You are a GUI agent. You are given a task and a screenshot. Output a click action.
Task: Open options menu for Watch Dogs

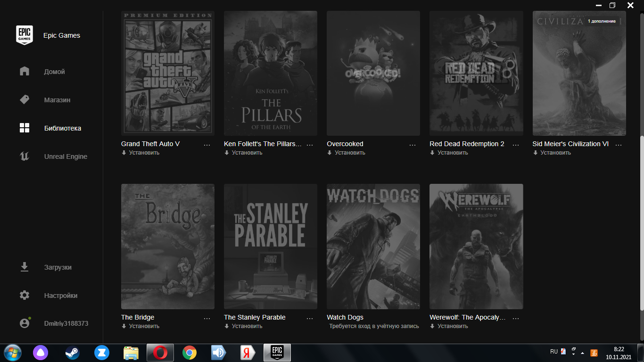(x=413, y=318)
